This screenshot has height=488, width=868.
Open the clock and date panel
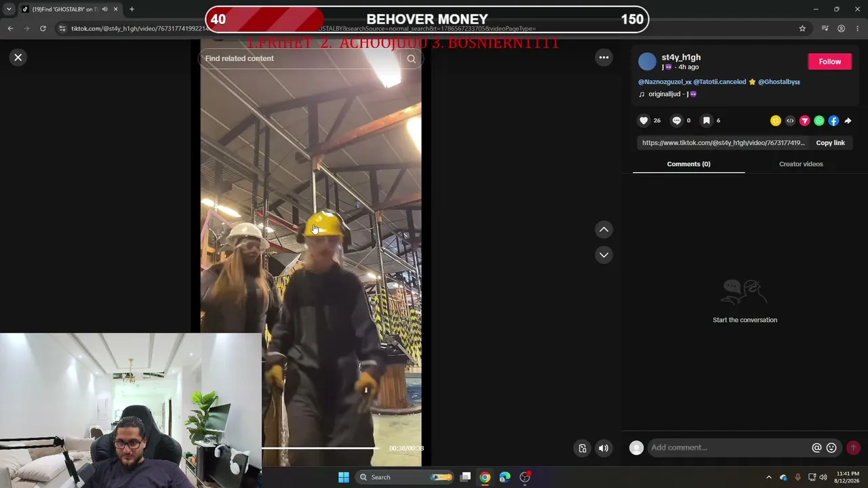pos(848,477)
